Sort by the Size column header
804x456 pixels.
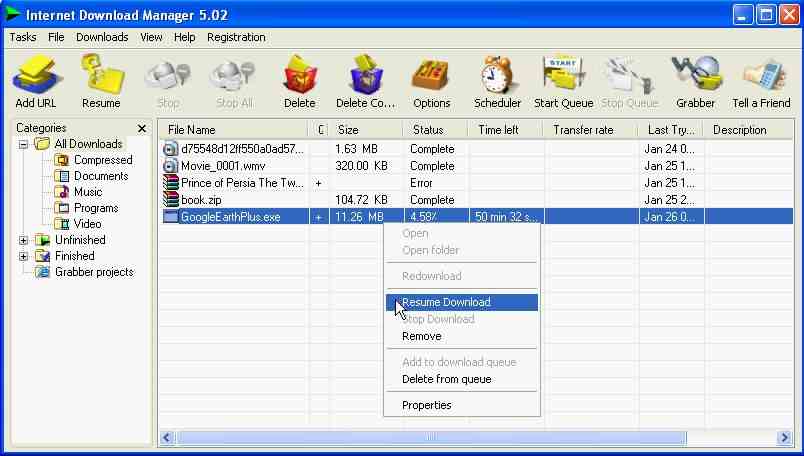click(366, 130)
